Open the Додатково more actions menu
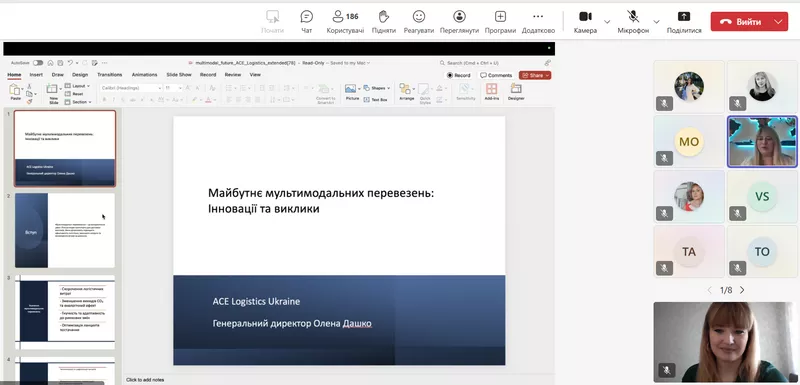The width and height of the screenshot is (800, 385). (538, 22)
